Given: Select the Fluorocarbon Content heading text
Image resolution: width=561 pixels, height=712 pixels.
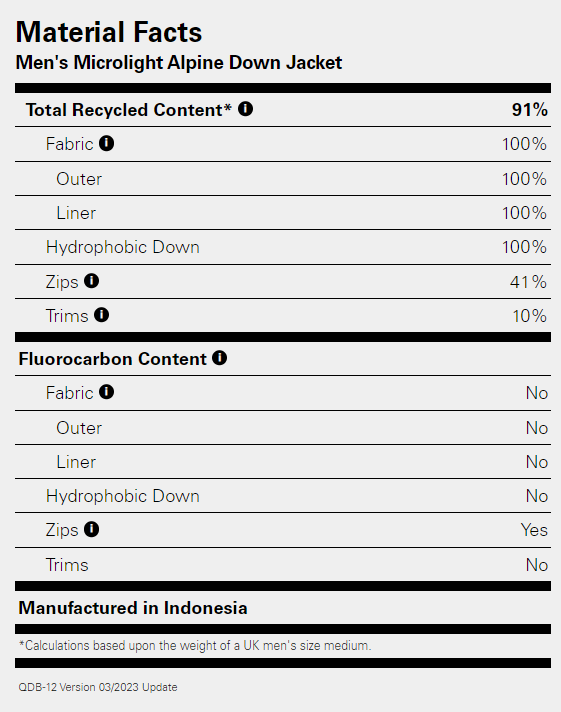Looking at the screenshot, I should [113, 359].
